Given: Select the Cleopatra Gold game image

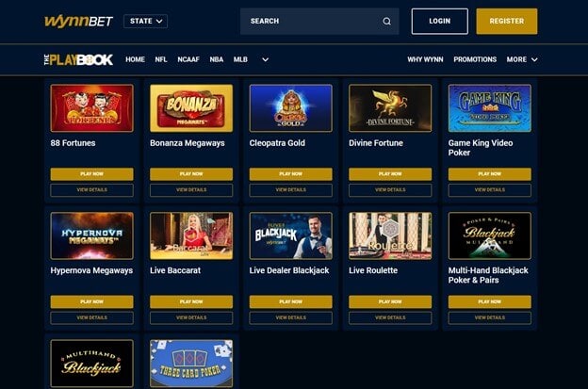Looking at the screenshot, I should (290, 108).
